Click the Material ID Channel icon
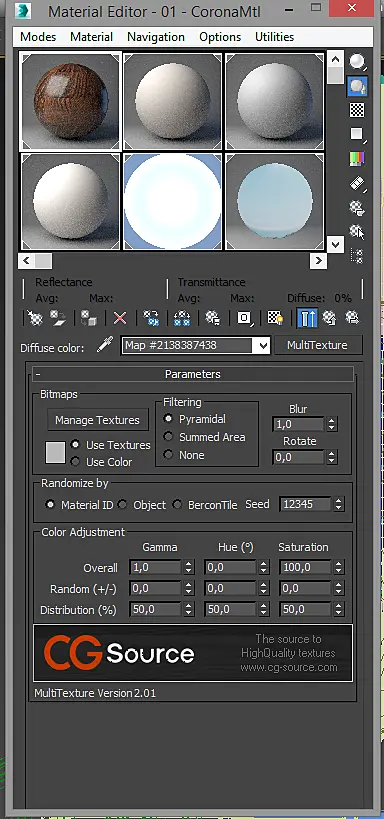The height and width of the screenshot is (819, 384). 244,318
